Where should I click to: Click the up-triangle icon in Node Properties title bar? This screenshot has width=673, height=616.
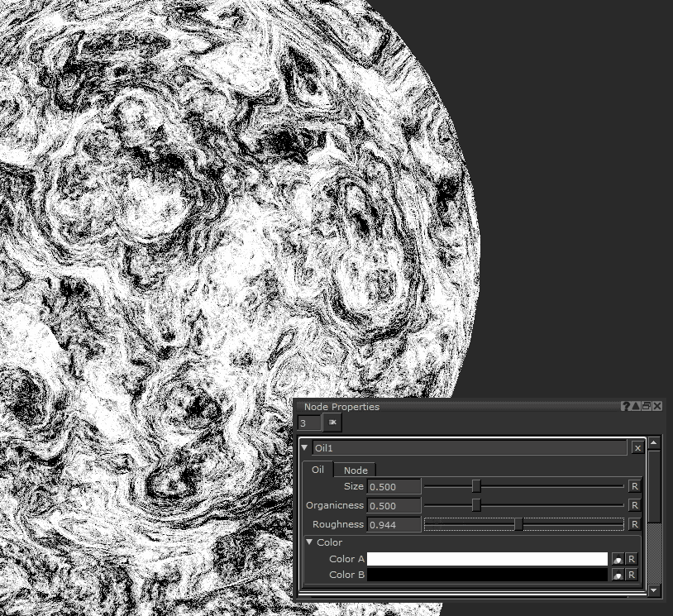[x=636, y=406]
